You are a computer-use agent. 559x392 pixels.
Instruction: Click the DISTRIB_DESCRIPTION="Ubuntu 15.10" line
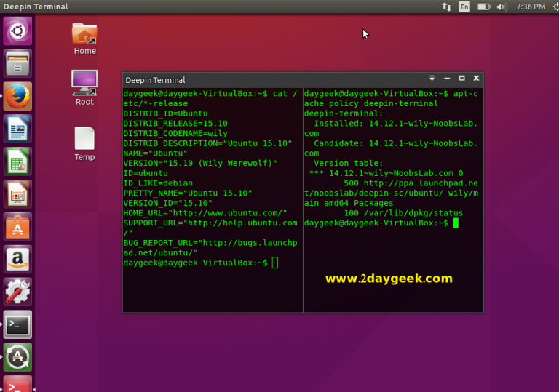pyautogui.click(x=207, y=143)
